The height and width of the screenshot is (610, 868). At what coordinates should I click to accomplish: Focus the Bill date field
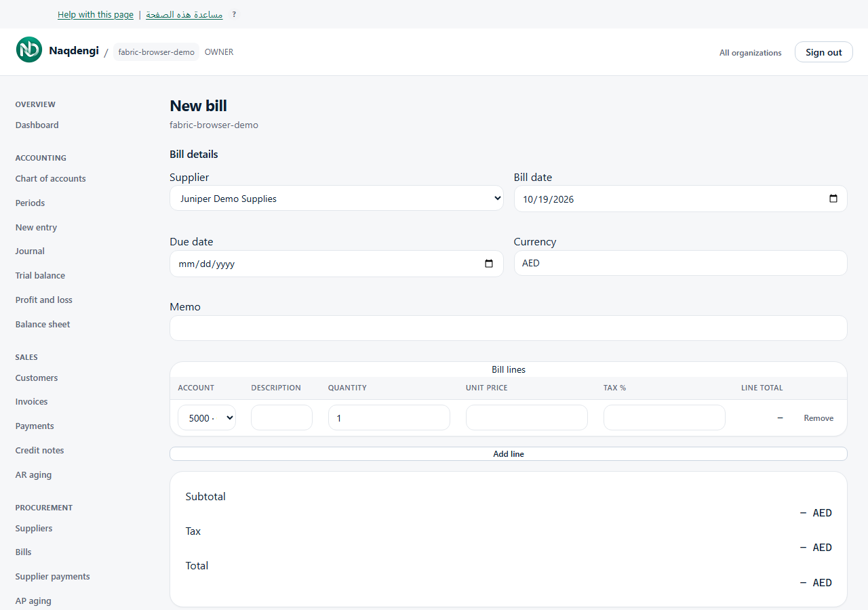pos(681,199)
